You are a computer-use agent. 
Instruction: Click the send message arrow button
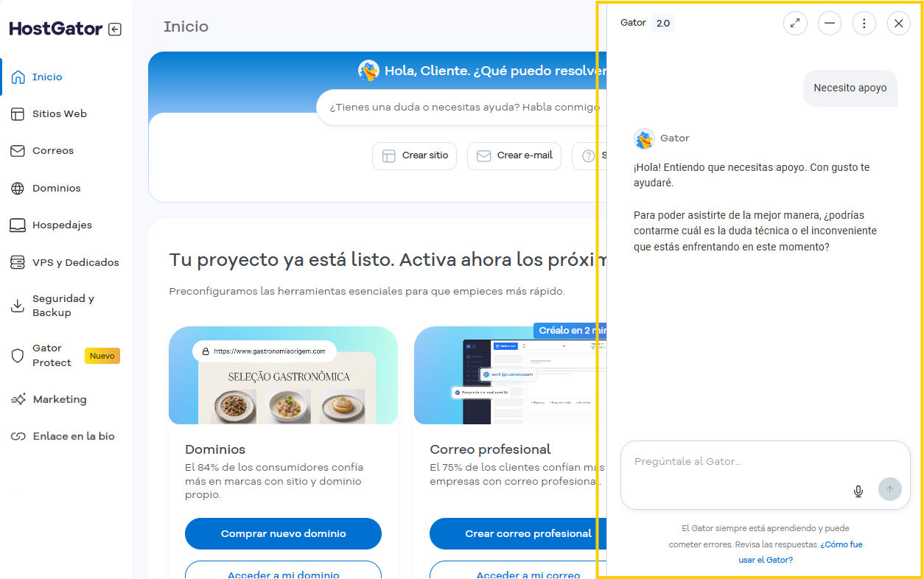tap(890, 489)
